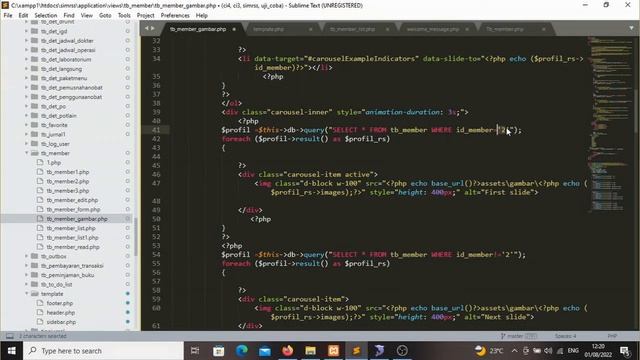This screenshot has height=360, width=640.
Task: Open the Tools menu
Action: click(x=124, y=16)
